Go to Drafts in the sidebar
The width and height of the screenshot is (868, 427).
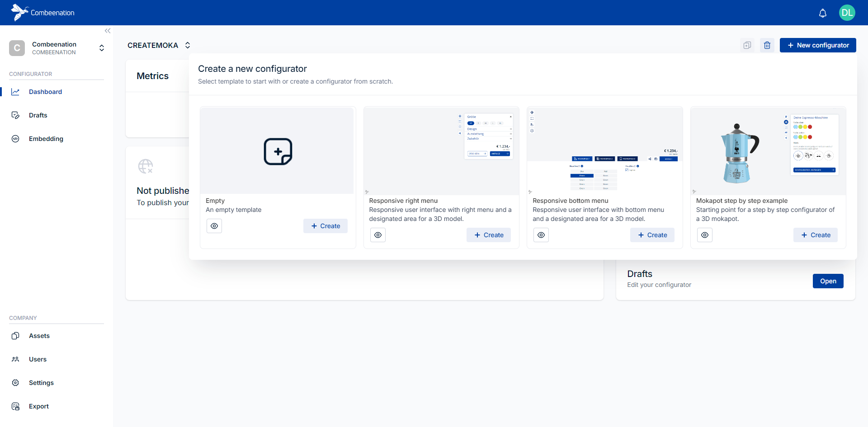[38, 115]
